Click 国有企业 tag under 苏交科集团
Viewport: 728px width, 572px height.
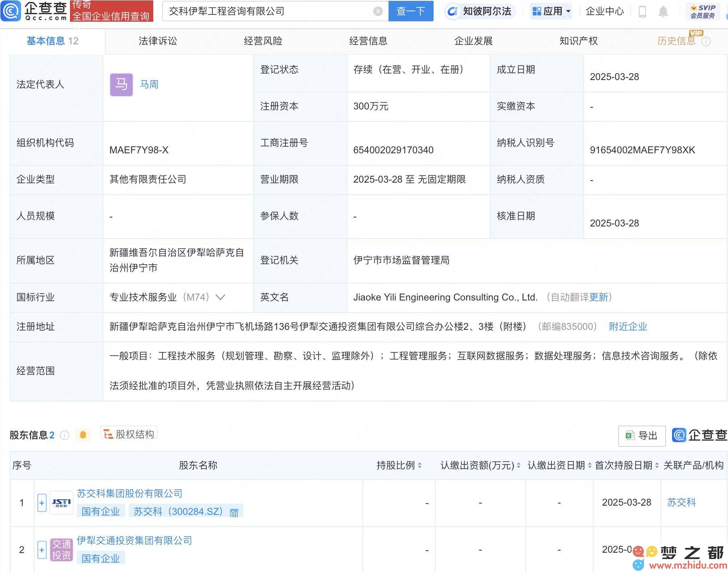click(x=101, y=512)
